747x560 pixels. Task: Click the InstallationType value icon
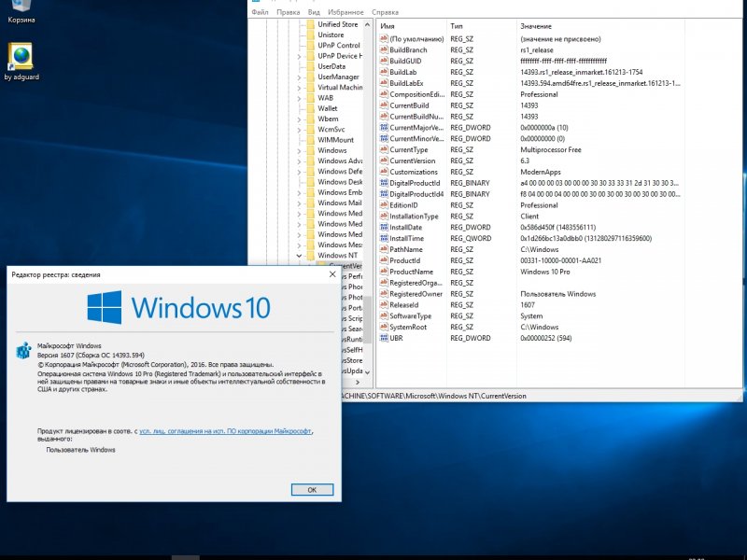[x=384, y=216]
